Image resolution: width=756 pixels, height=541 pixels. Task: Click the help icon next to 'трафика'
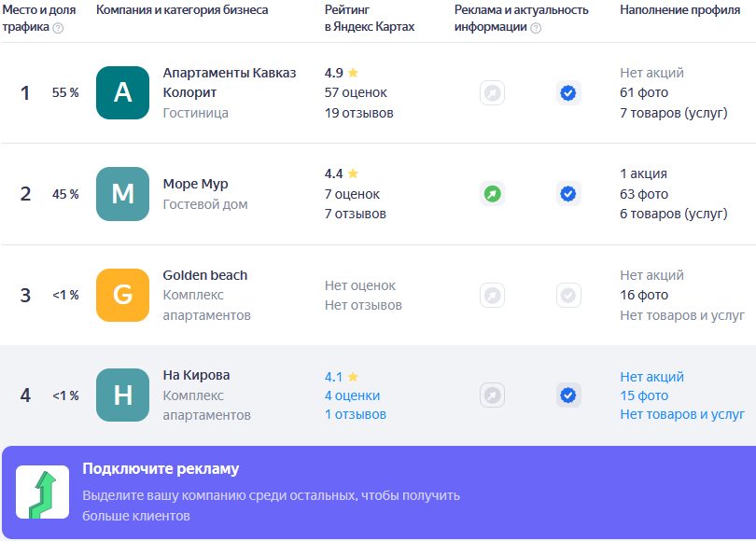pos(58,28)
